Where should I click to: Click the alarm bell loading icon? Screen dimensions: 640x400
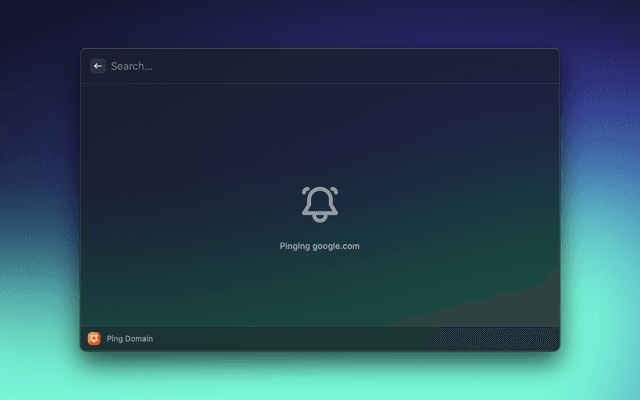320,203
